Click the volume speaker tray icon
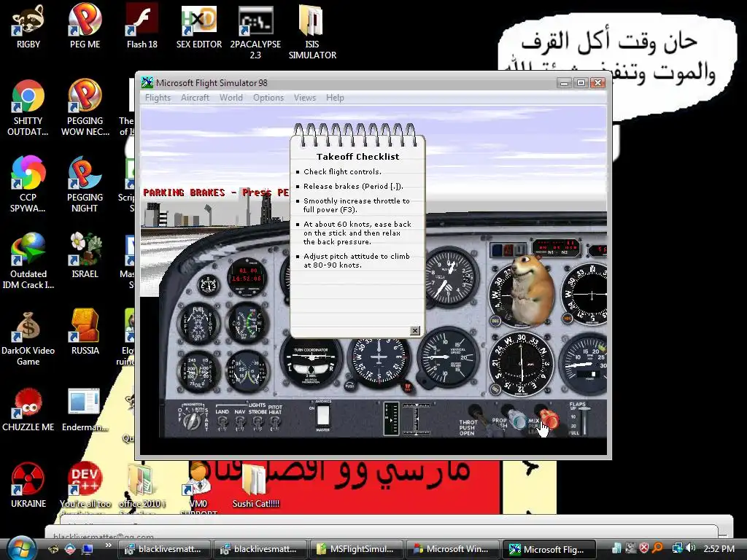The height and width of the screenshot is (560, 747). click(691, 548)
